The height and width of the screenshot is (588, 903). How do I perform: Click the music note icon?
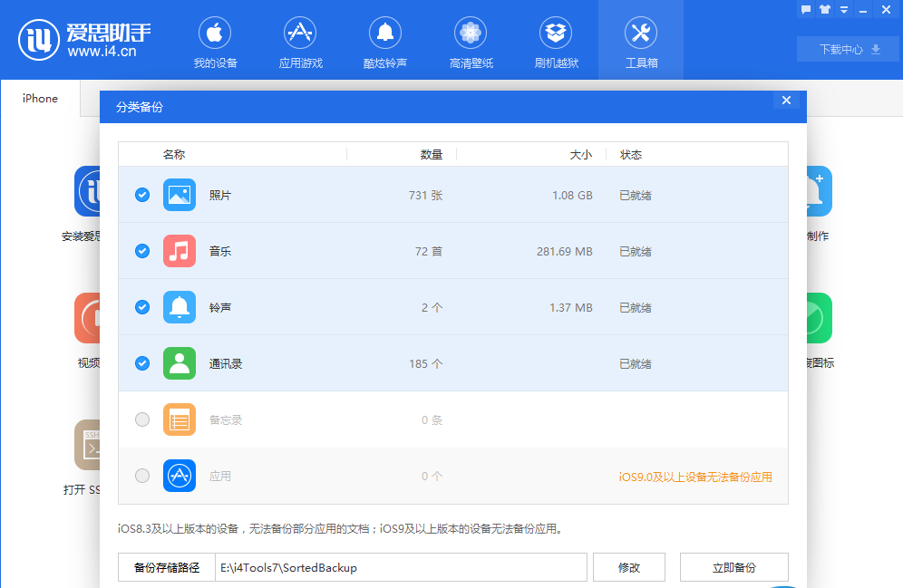tap(180, 251)
